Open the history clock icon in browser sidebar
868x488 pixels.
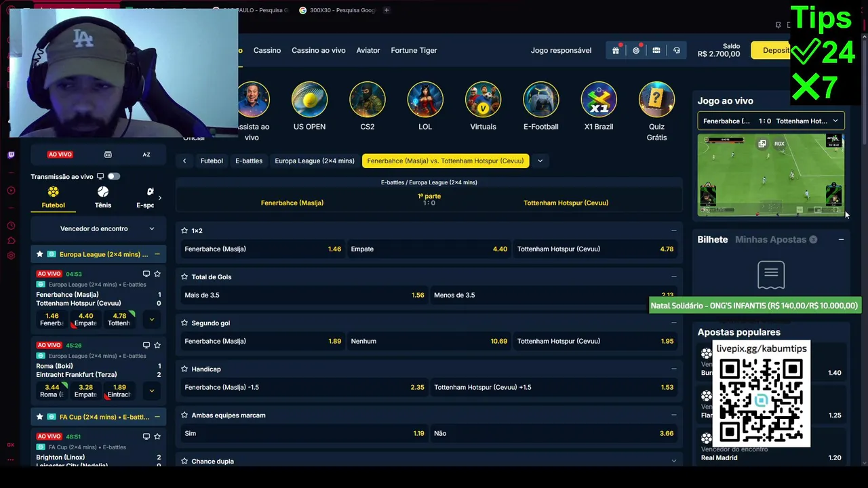[11, 226]
